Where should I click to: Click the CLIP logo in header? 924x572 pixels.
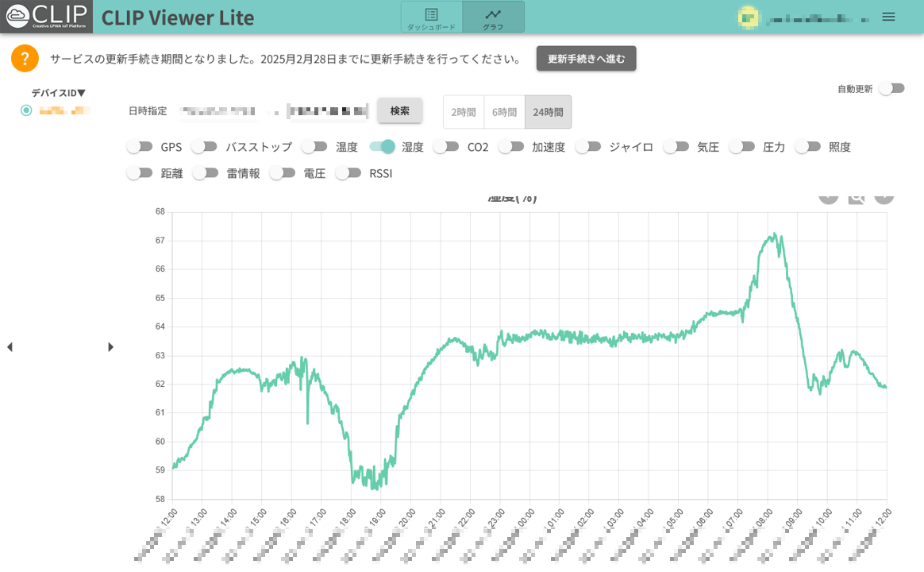[x=46, y=17]
